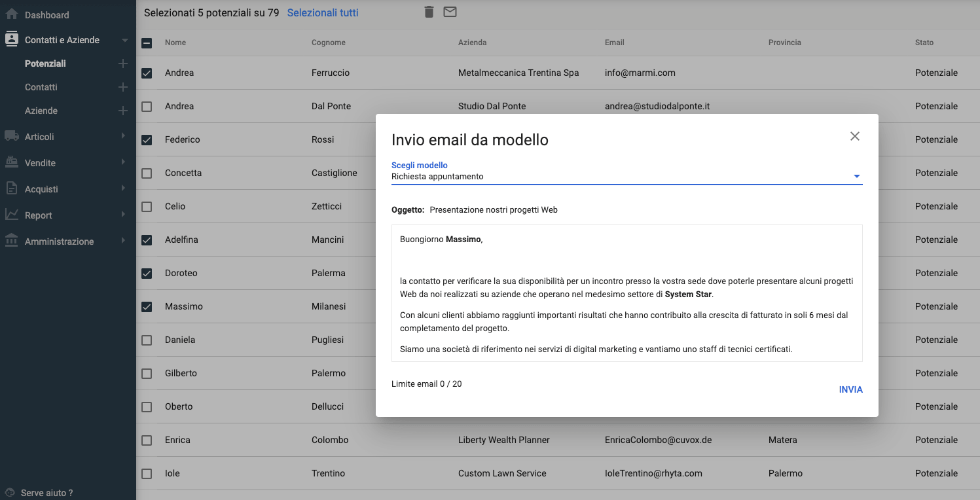
Task: Select the Articoli box icon in sidebar
Action: point(11,136)
